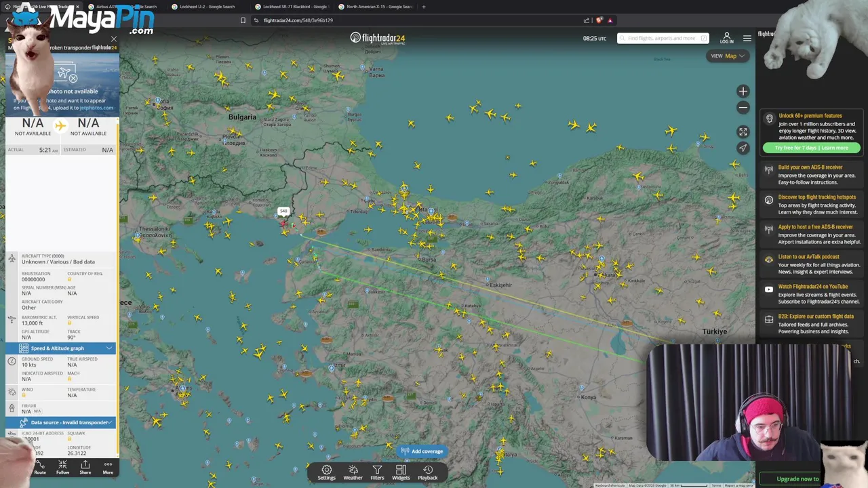Open the VIEW Map dropdown
The image size is (868, 488).
728,56
